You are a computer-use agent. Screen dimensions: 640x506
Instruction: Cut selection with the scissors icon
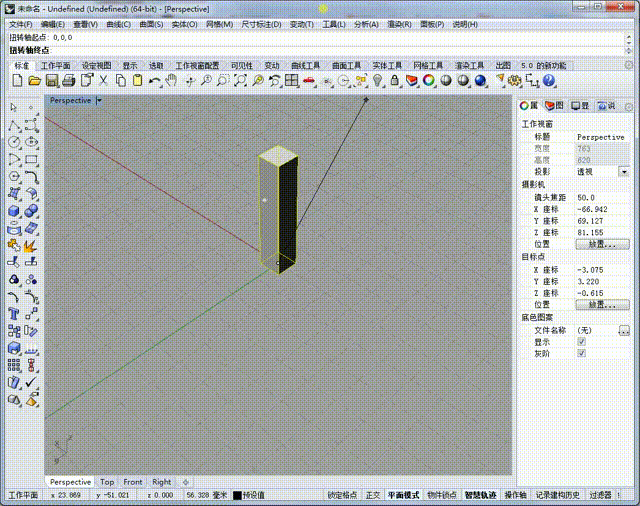point(104,80)
